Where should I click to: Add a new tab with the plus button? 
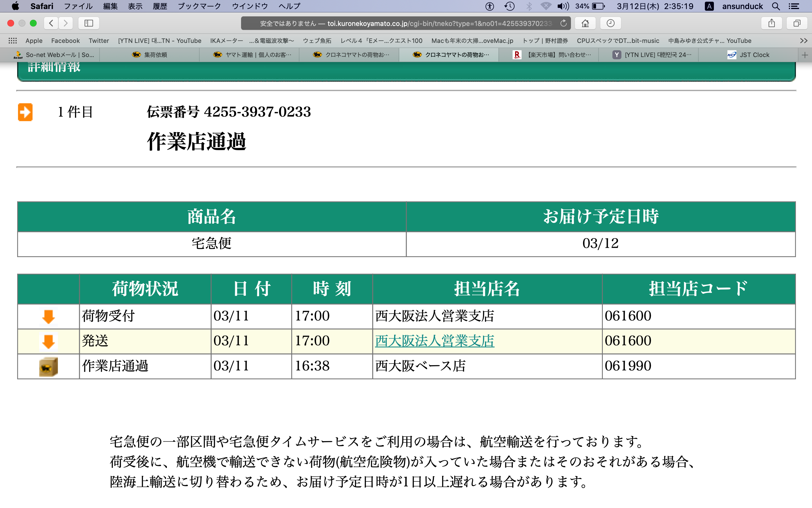click(x=805, y=55)
